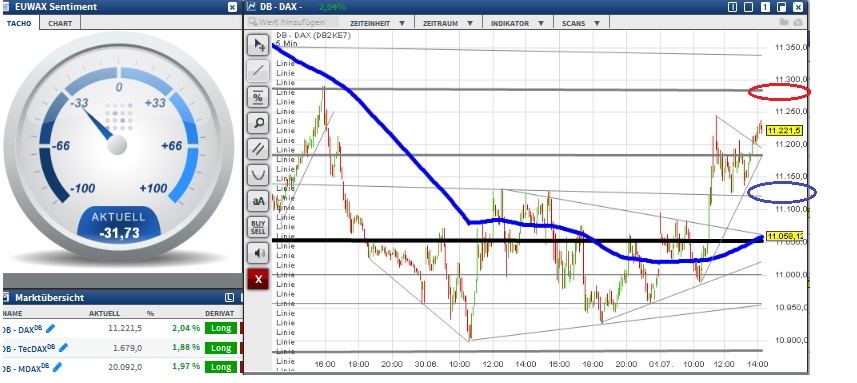This screenshot has width=857, height=383.
Task: Click the Long button for DB - MDAX
Action: click(221, 367)
